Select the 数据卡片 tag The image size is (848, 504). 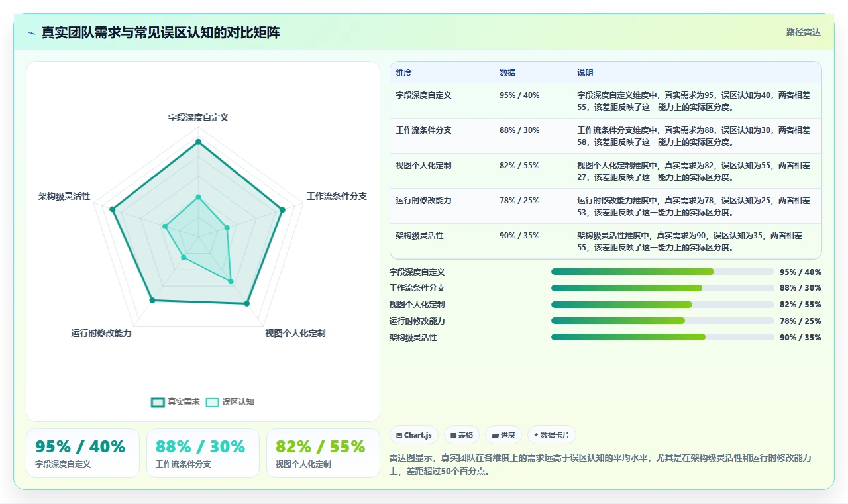(x=552, y=435)
